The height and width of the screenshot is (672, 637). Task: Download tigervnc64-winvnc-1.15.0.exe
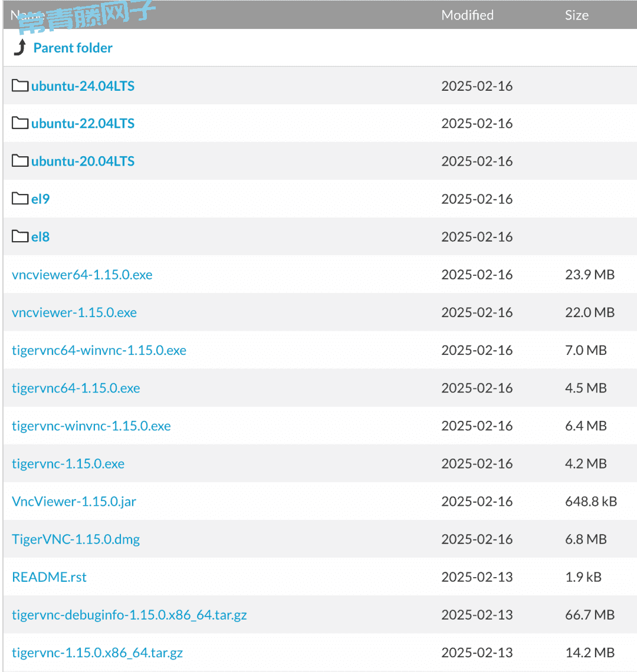pyautogui.click(x=99, y=350)
